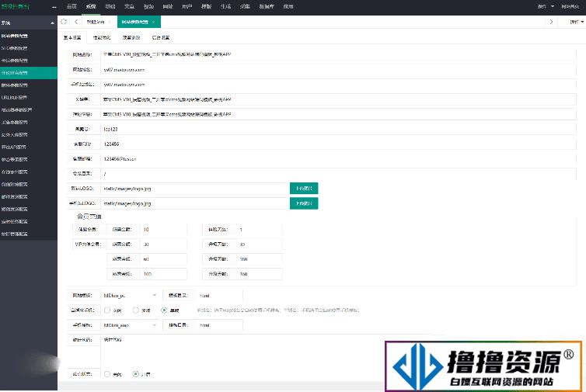Collapse the 系统 sidebar group arrow

(x=52, y=23)
